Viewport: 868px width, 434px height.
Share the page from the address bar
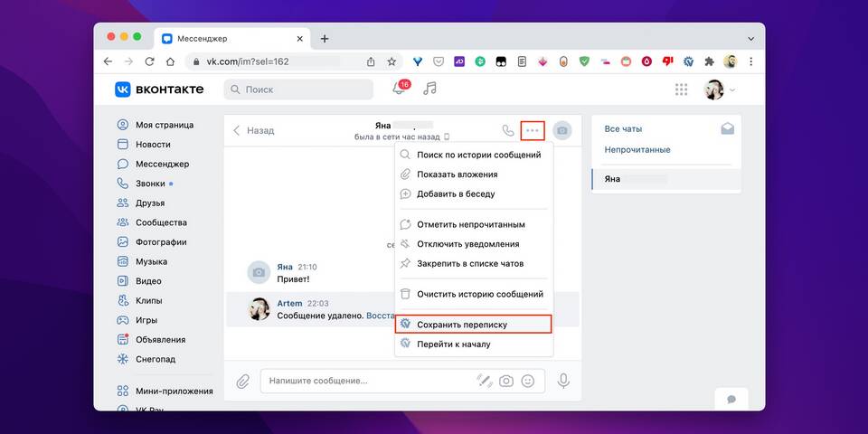tap(371, 62)
